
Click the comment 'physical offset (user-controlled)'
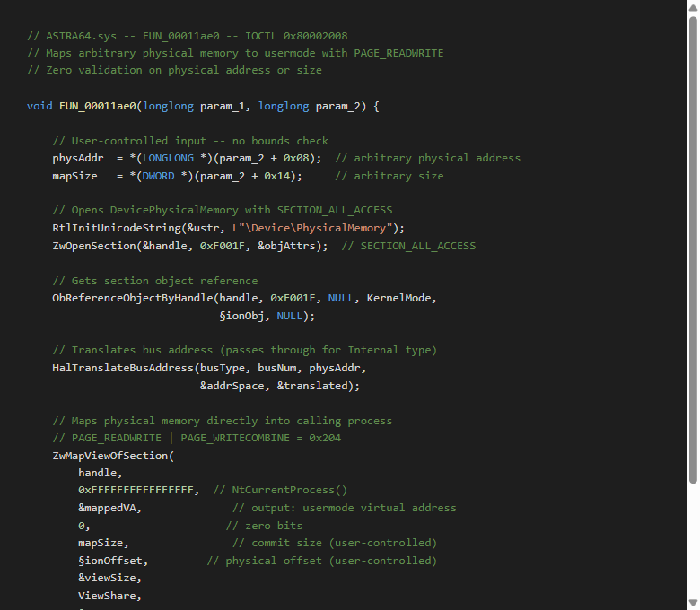click(321, 561)
